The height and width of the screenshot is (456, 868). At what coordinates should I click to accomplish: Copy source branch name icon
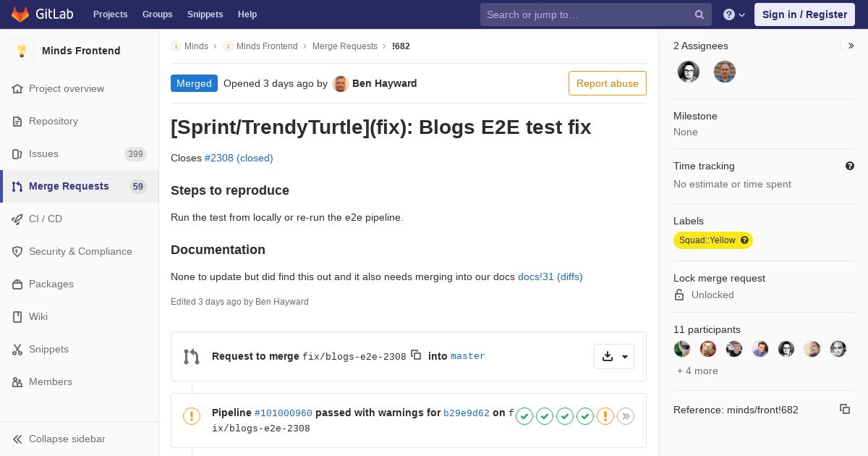click(416, 355)
